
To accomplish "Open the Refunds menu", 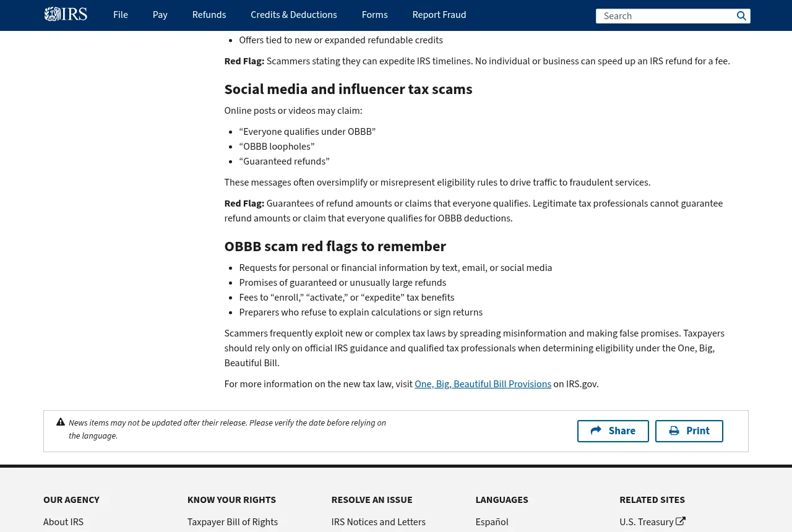I will pyautogui.click(x=209, y=15).
